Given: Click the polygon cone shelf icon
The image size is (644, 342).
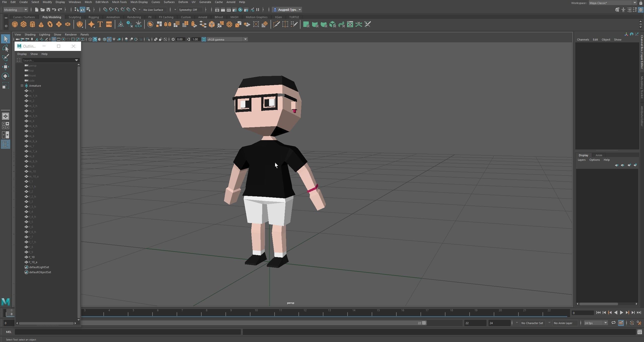Looking at the screenshot, I should click(x=41, y=24).
